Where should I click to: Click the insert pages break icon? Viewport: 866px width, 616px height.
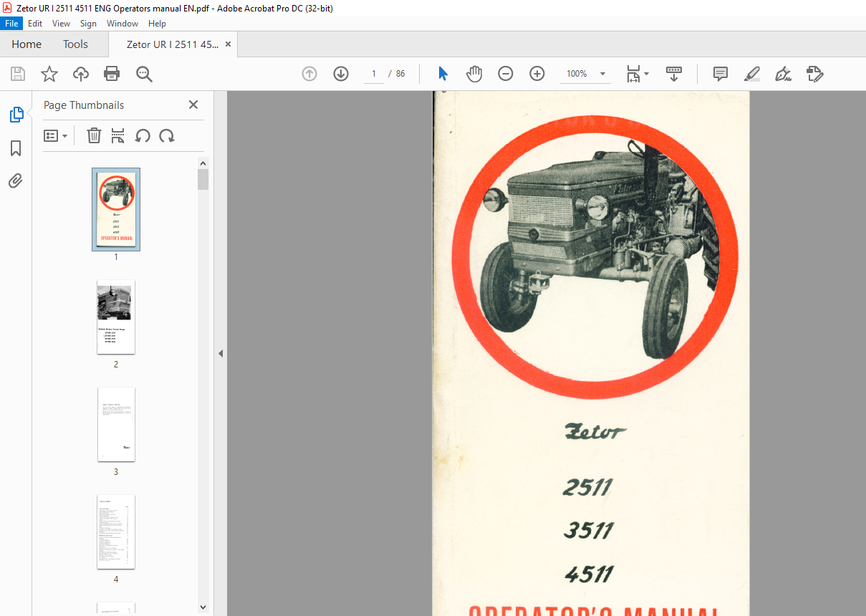click(118, 135)
